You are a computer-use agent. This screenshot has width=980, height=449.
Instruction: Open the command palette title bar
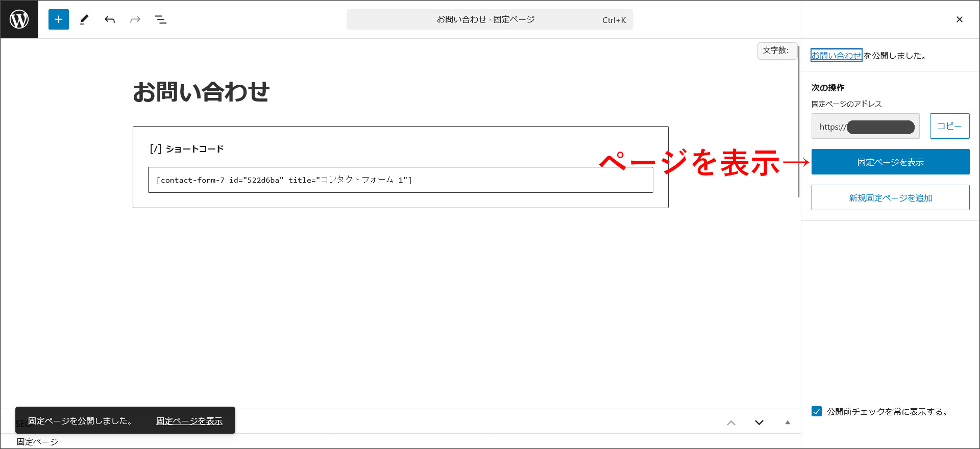(489, 19)
